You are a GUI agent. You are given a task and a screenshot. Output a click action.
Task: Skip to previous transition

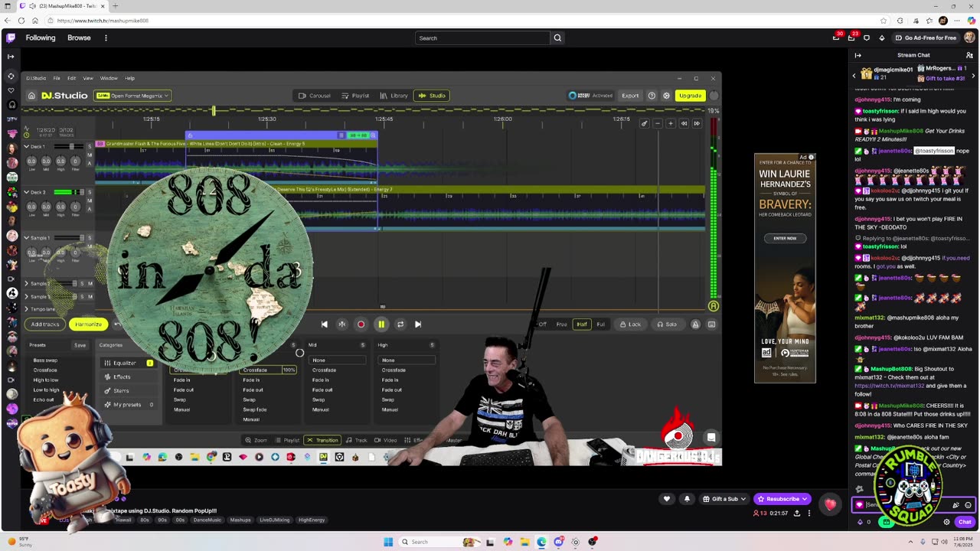tap(324, 324)
